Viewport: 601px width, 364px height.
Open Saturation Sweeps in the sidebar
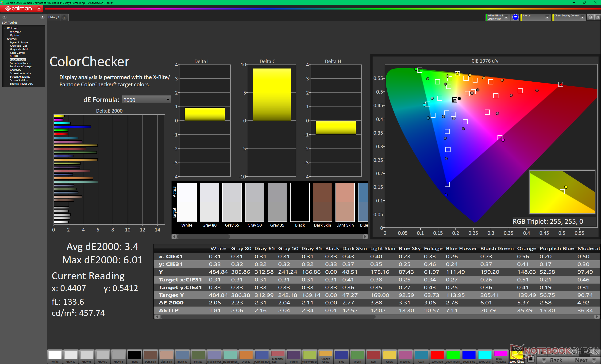(20, 63)
